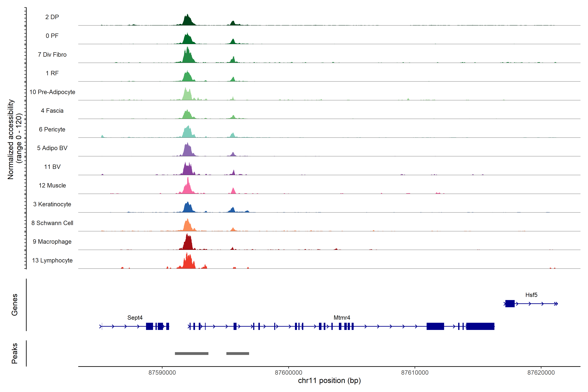Viewport: 588px width, 392px height.
Task: Click the 87620000 axis tick label
Action: [541, 373]
